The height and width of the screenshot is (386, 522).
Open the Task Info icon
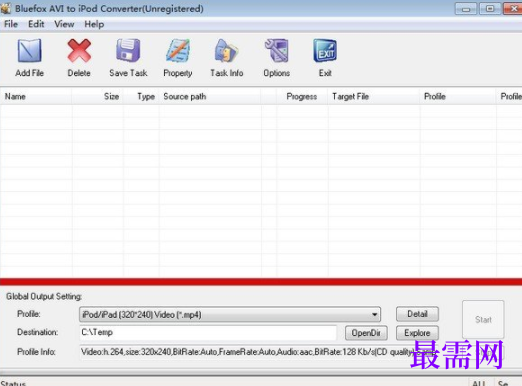227,51
